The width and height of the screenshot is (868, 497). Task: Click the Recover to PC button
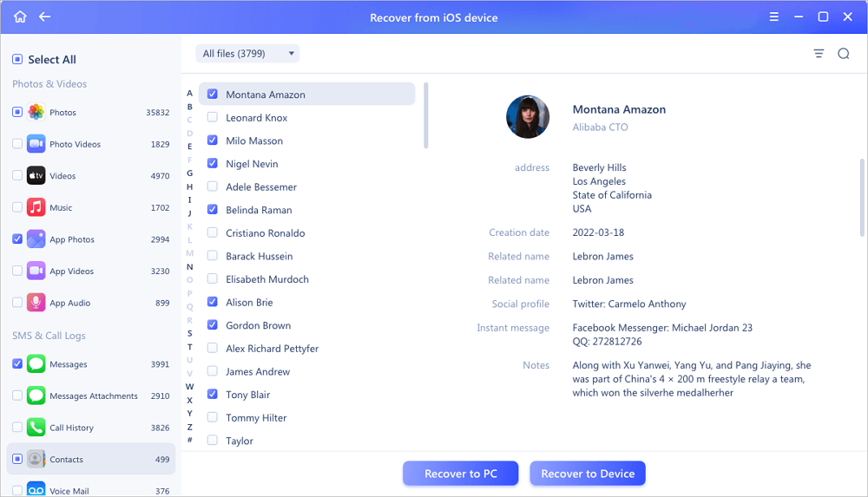[x=461, y=474]
